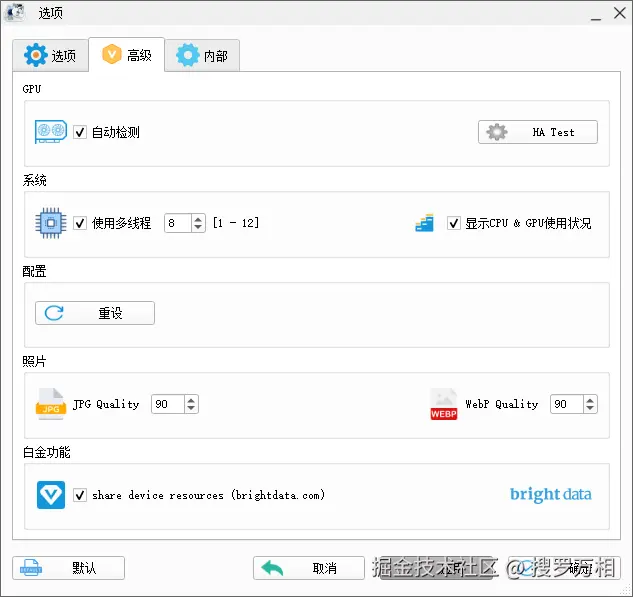This screenshot has width=633, height=597.
Task: Toggle 显示CPU & GPU使用状况 checkbox
Action: (454, 223)
